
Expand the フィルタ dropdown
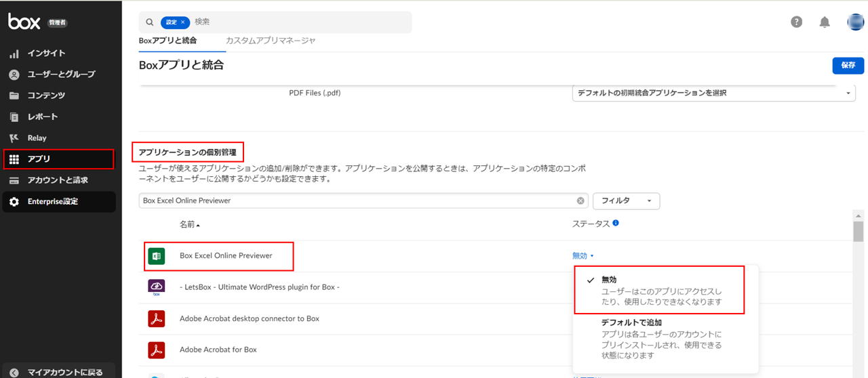tap(626, 201)
